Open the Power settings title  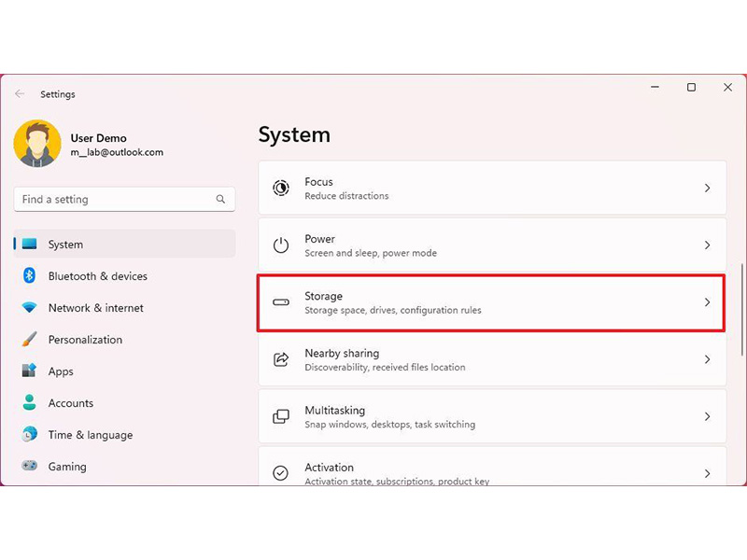(319, 239)
